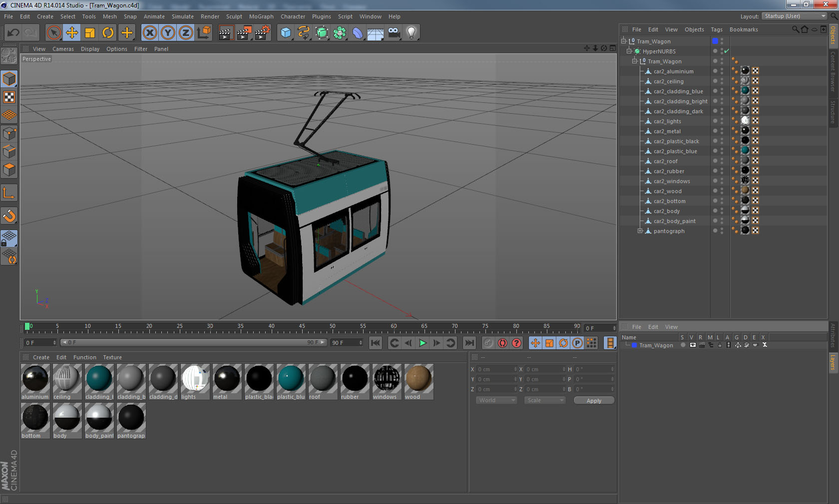Click the Apply button
This screenshot has height=504, width=839.
tap(594, 401)
